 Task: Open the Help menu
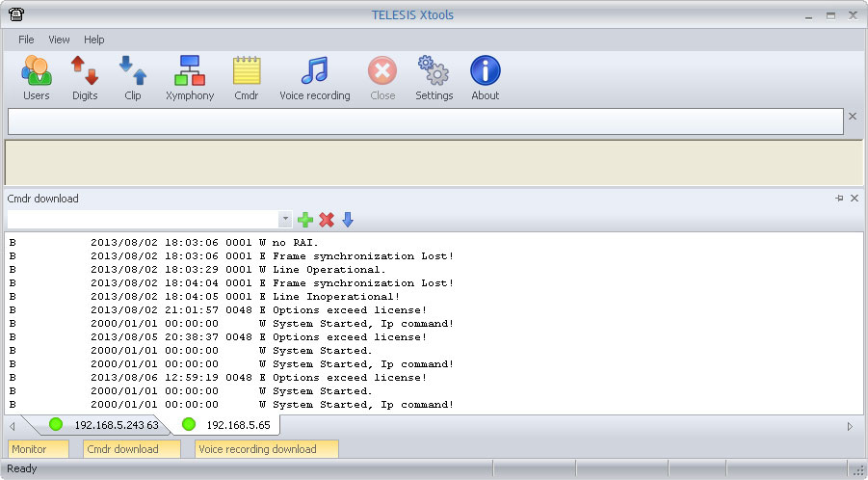(93, 40)
